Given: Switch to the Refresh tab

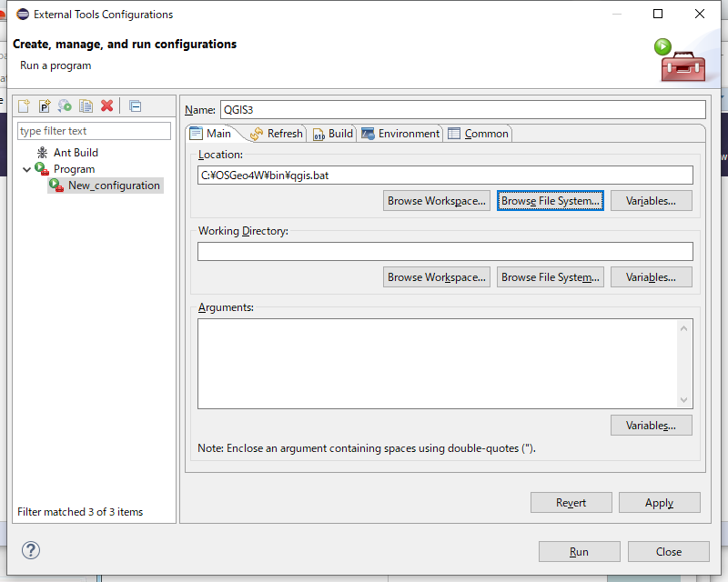Looking at the screenshot, I should click(x=276, y=134).
